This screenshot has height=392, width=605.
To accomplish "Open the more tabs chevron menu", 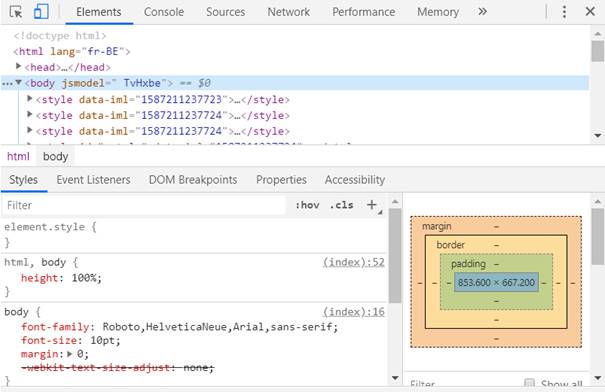I will coord(482,12).
